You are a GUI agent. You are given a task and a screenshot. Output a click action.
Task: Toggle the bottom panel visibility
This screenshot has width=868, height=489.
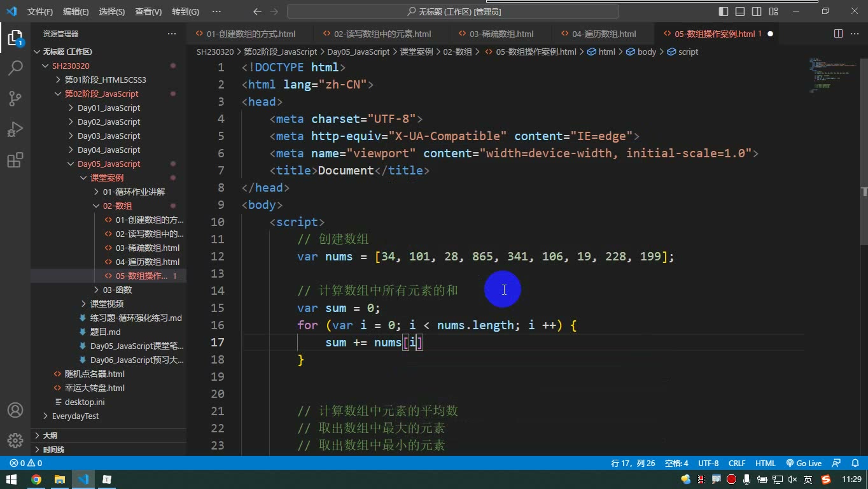pos(740,11)
